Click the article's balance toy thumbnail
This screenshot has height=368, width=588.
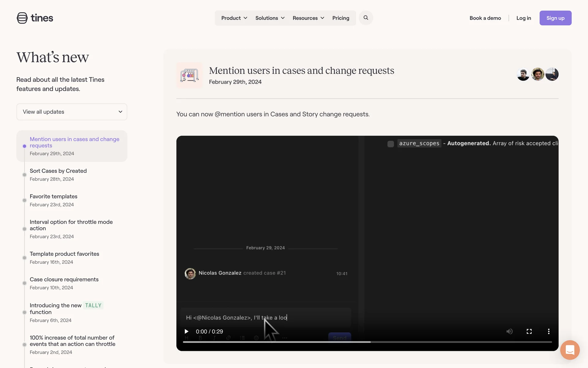coord(189,75)
